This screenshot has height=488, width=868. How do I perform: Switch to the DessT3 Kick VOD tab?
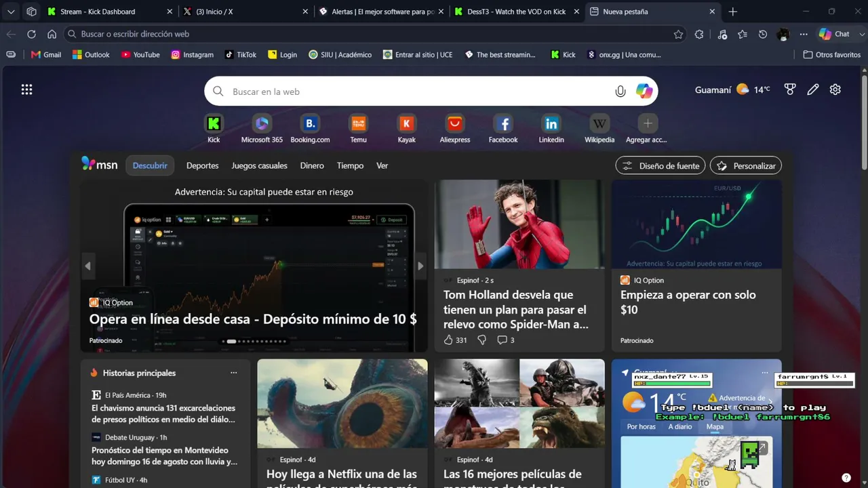point(516,12)
